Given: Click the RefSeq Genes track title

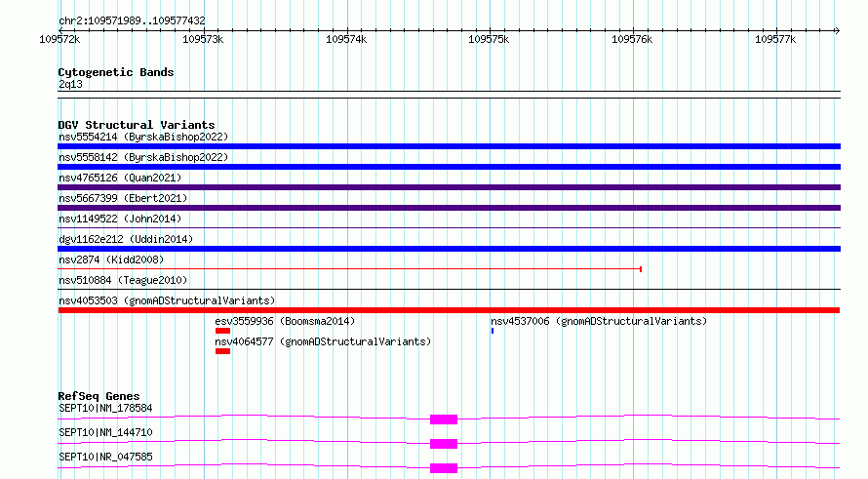Looking at the screenshot, I should coord(99,396).
